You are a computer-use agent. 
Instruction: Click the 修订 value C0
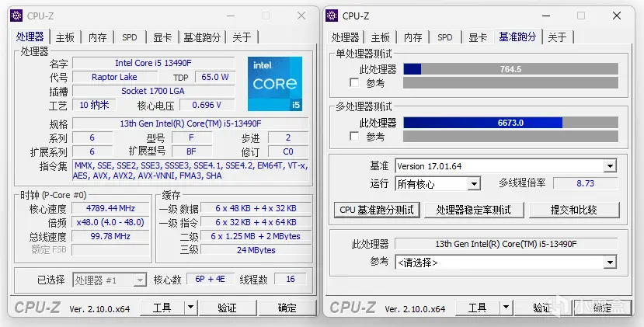(288, 151)
